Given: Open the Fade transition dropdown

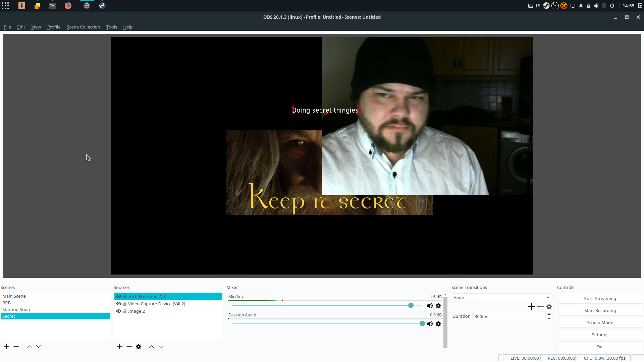Looking at the screenshot, I should (x=502, y=297).
